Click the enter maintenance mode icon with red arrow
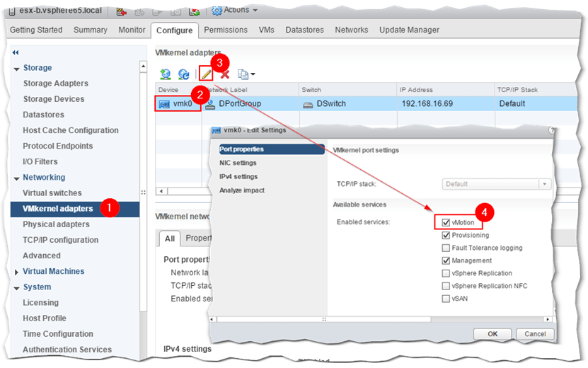Viewport: 588px width, 368px height. pyautogui.click(x=121, y=11)
